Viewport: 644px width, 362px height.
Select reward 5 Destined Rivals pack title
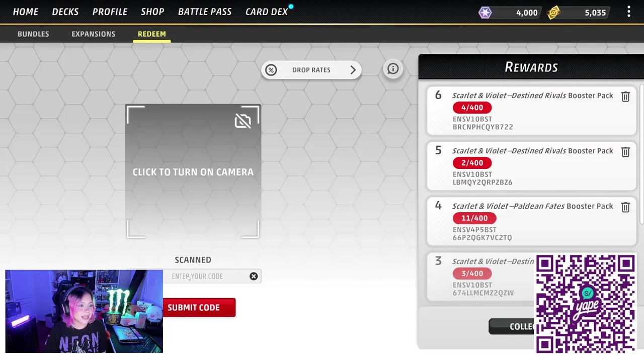[532, 151]
